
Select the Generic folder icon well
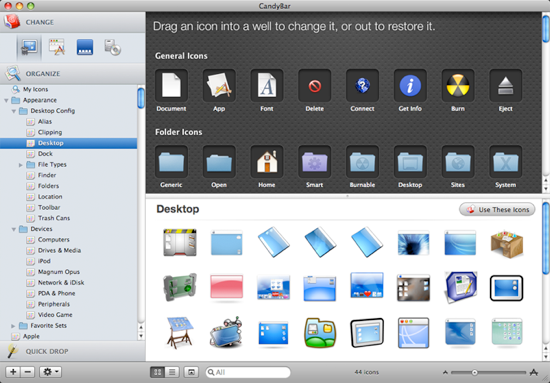[x=171, y=162]
